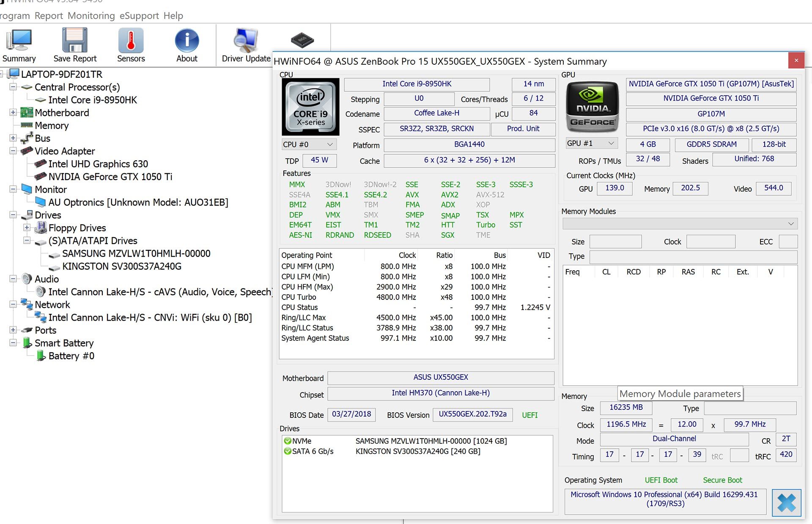Screen dimensions: 812x524
Task: Collapse the Smart Battery node
Action: pyautogui.click(x=13, y=343)
